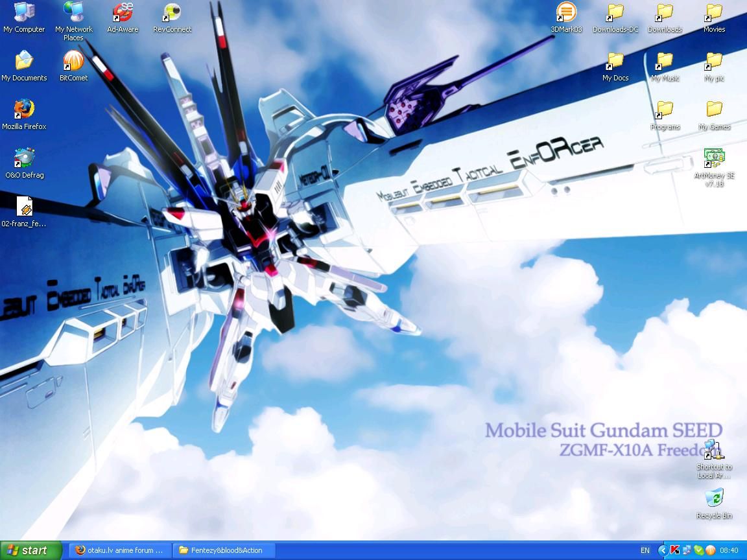Open the EN language bar indicator
Image resolution: width=747 pixels, height=560 pixels.
click(x=645, y=550)
